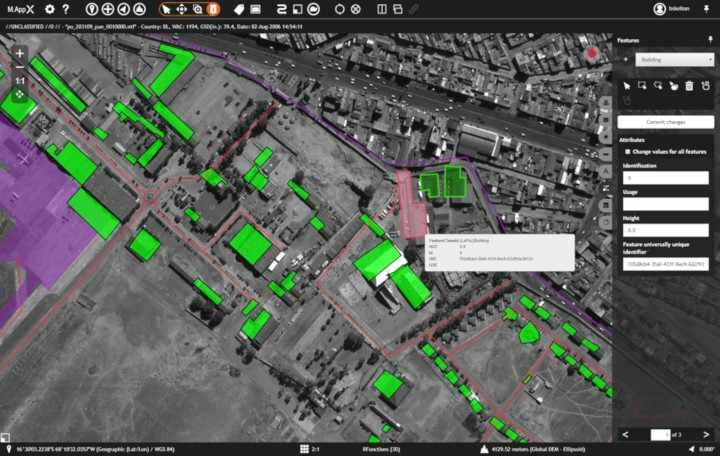
Task: Click the Commit changes button
Action: [x=665, y=121]
